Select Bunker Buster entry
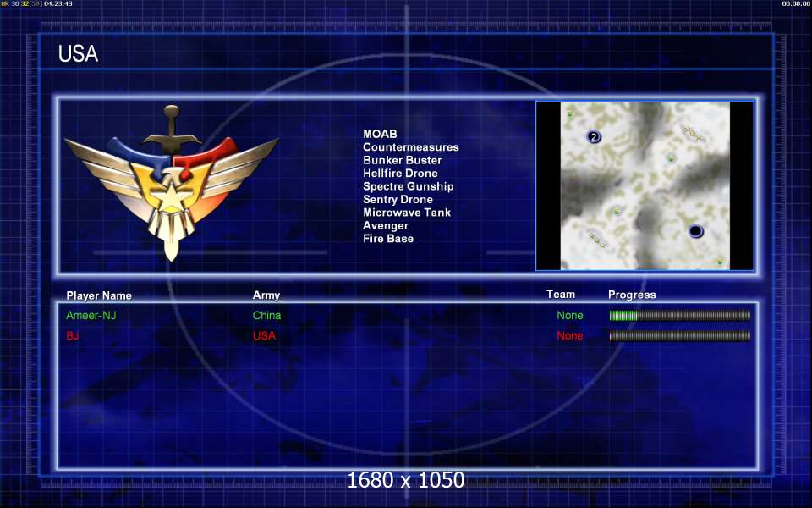The width and height of the screenshot is (812, 508). (x=402, y=160)
